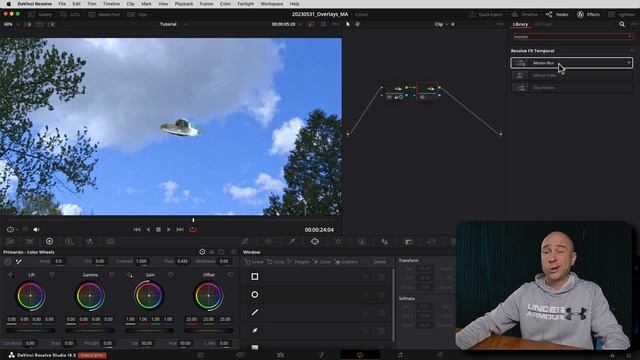Toggle the LUTs panel button
The width and height of the screenshot is (640, 360).
click(70, 14)
